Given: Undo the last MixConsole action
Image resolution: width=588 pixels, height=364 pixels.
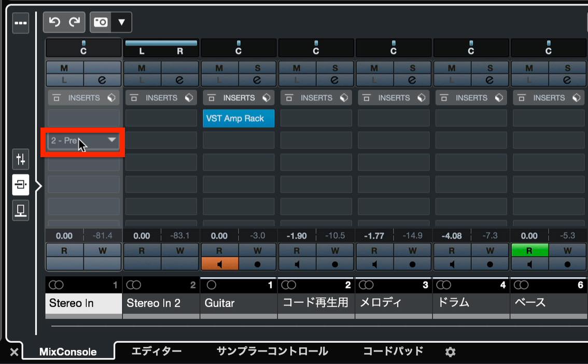Looking at the screenshot, I should (54, 22).
